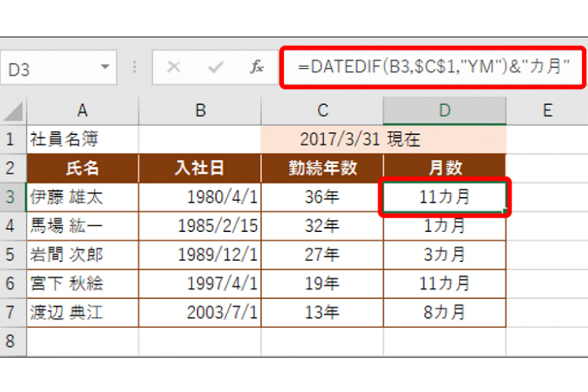588x392 pixels.
Task: Click the 氏名 header cell
Action: point(83,168)
